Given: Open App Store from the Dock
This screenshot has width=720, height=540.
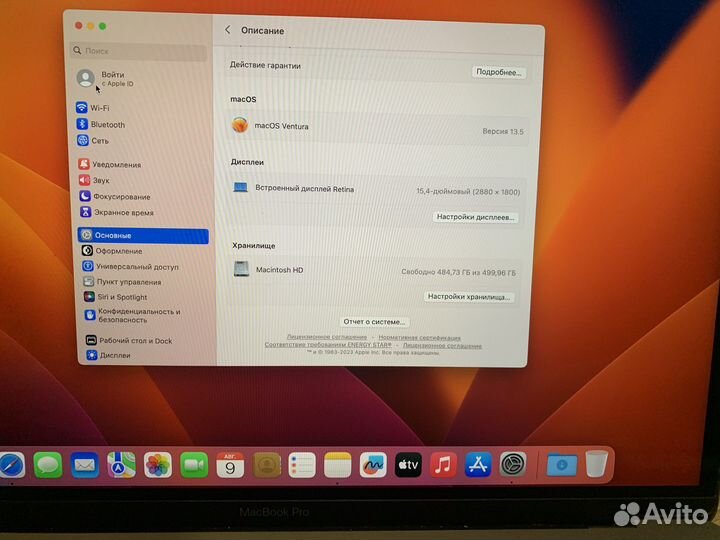Looking at the screenshot, I should click(478, 465).
